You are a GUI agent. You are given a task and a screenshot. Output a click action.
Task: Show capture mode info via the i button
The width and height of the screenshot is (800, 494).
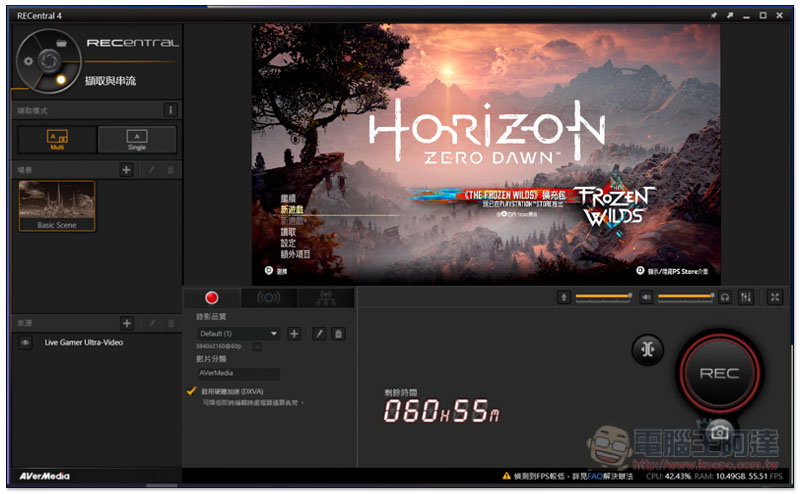pos(170,110)
